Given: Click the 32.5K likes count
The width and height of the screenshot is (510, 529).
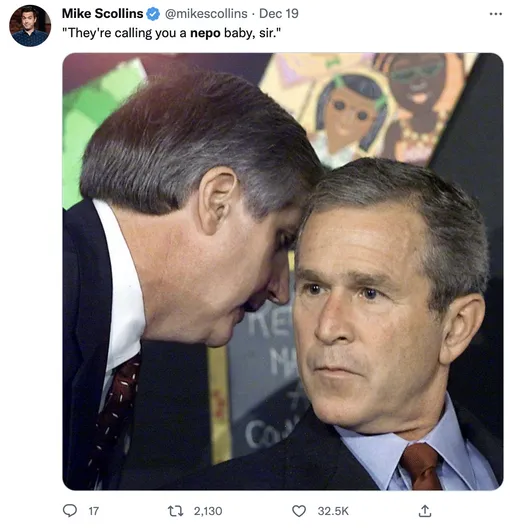Looking at the screenshot, I should point(333,511).
